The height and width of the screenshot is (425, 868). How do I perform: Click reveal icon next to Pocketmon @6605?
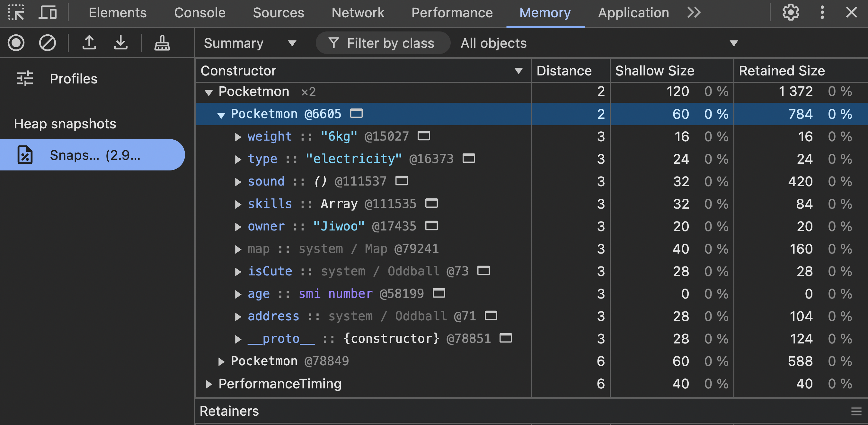(356, 114)
